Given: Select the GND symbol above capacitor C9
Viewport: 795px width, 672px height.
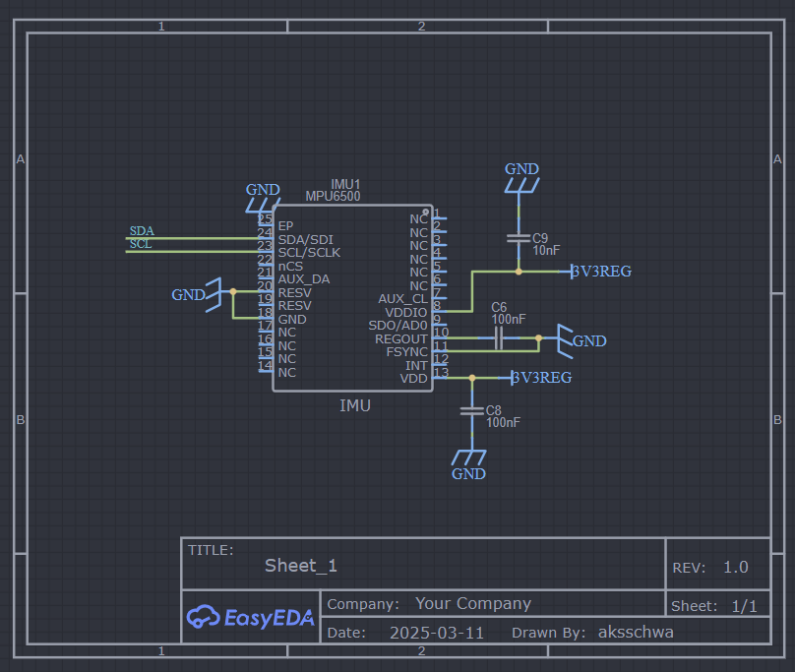Looking at the screenshot, I should point(521,177).
